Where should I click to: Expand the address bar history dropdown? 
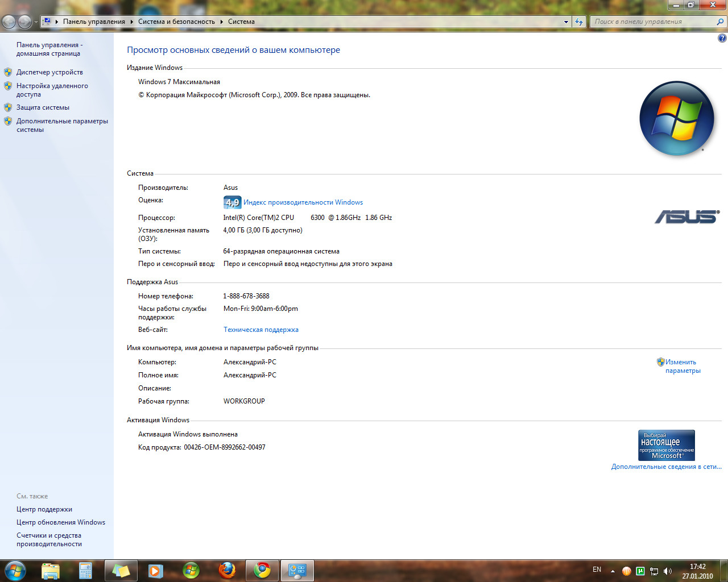[x=566, y=22]
